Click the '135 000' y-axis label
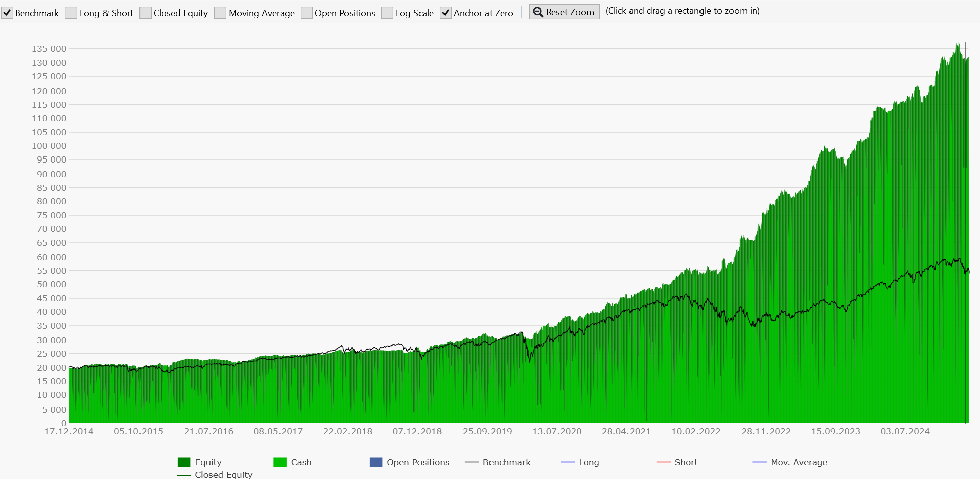This screenshot has width=980, height=479. coord(49,49)
